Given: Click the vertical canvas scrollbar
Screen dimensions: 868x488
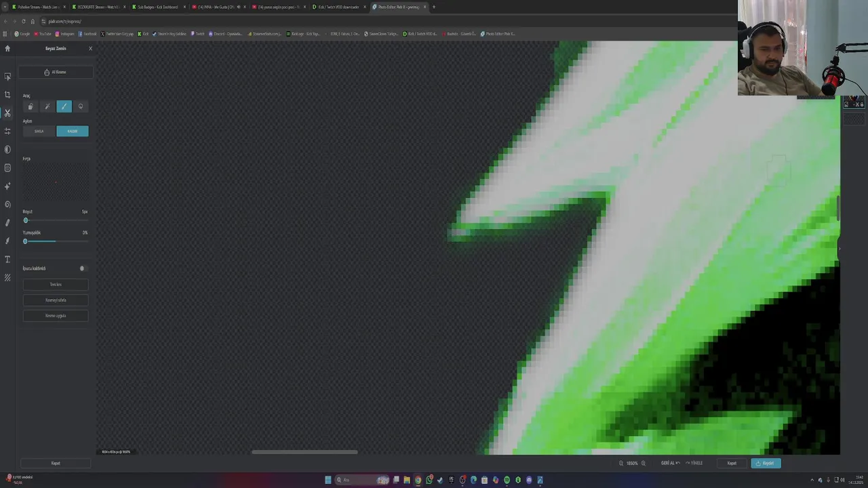Looking at the screenshot, I should 838,208.
